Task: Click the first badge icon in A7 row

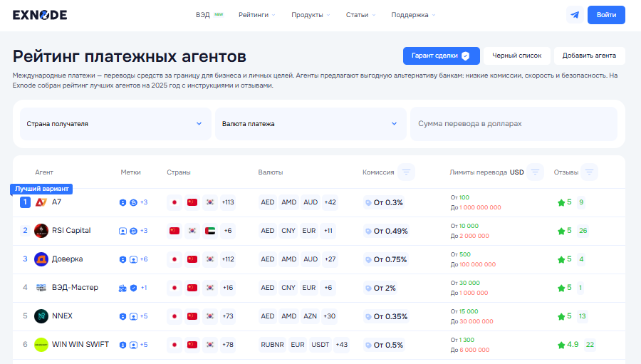Action: point(123,202)
